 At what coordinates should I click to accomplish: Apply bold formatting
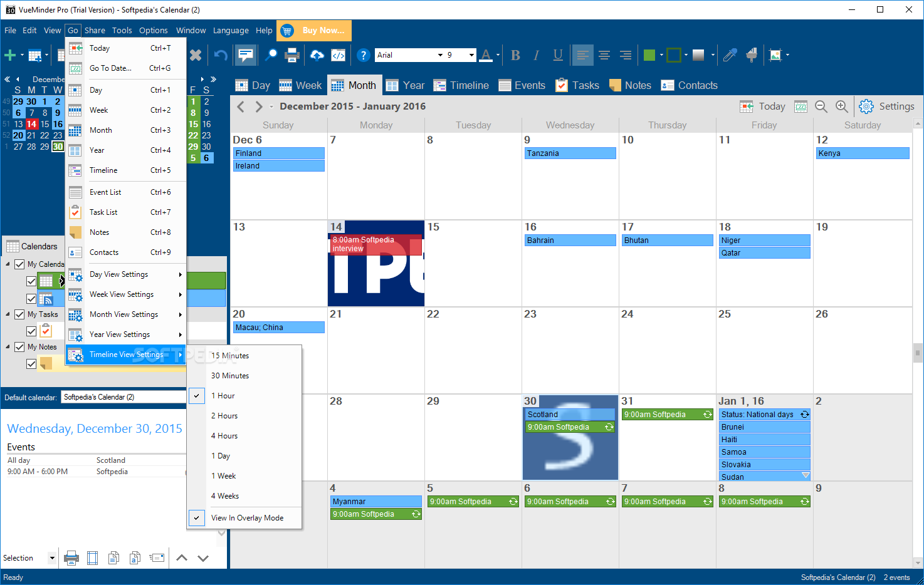coord(515,55)
